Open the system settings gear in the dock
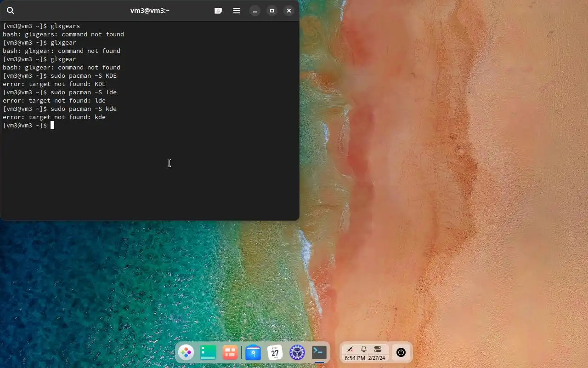This screenshot has height=368, width=588. tap(297, 353)
